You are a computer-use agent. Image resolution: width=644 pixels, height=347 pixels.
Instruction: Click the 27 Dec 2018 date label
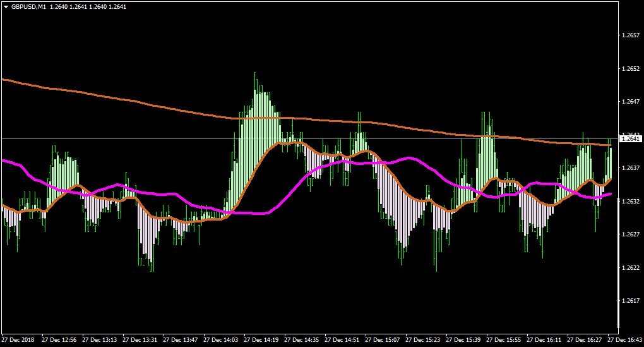18,340
